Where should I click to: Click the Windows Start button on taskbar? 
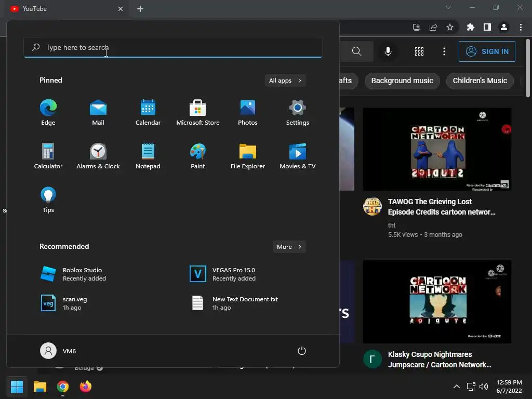tap(17, 387)
